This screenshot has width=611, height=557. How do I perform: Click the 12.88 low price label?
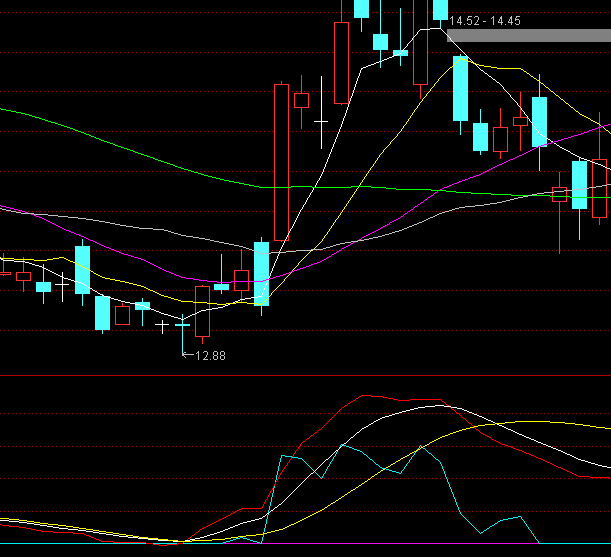click(210, 355)
